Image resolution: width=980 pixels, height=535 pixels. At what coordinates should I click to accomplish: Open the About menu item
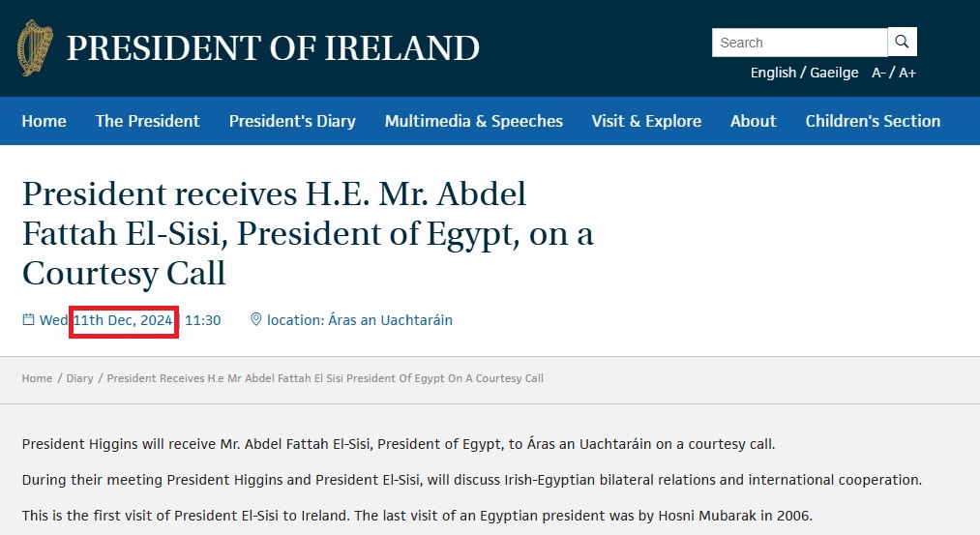(754, 121)
